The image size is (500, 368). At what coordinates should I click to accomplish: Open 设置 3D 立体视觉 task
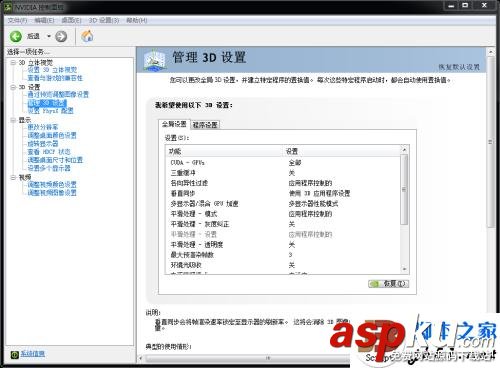tap(52, 70)
